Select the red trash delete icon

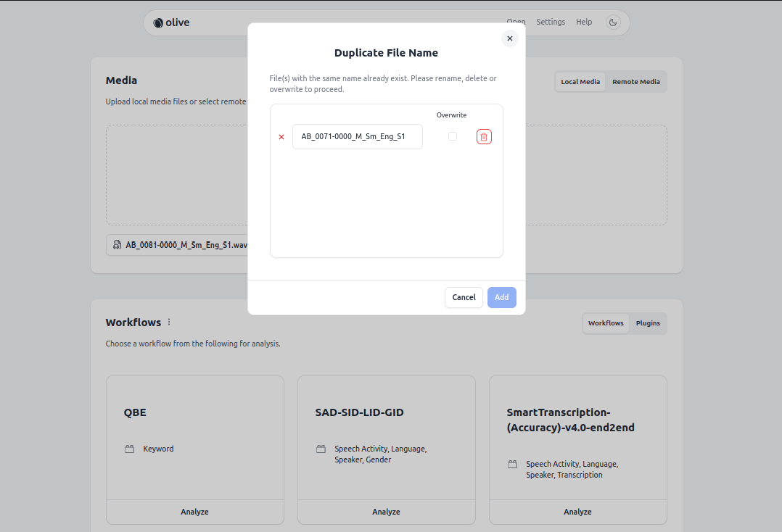tap(484, 136)
